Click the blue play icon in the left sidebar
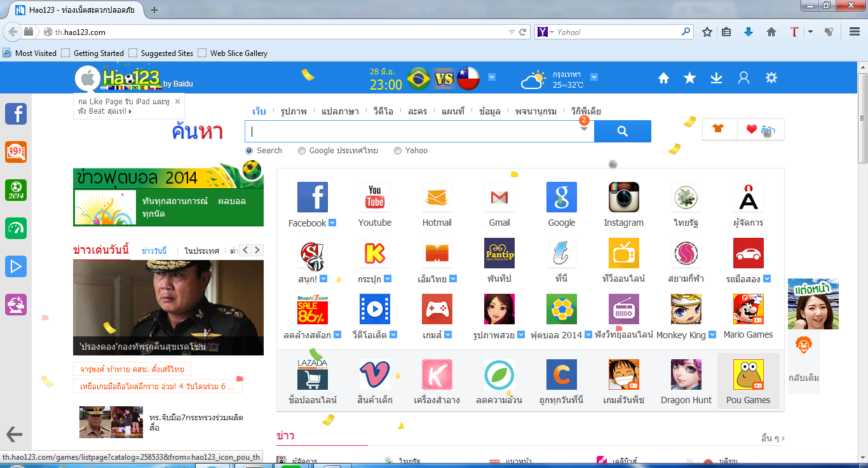Screen dimensions: 868x468 (x=16, y=266)
